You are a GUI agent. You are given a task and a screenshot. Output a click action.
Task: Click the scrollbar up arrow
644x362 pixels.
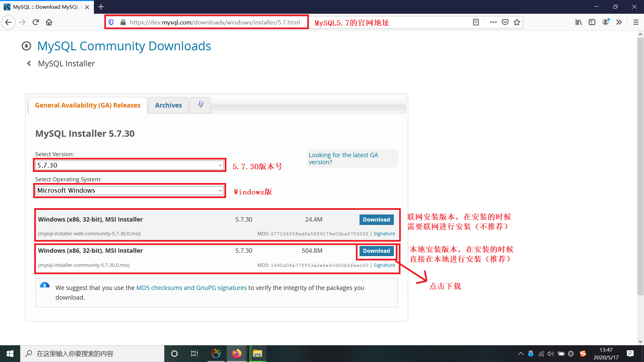point(640,35)
